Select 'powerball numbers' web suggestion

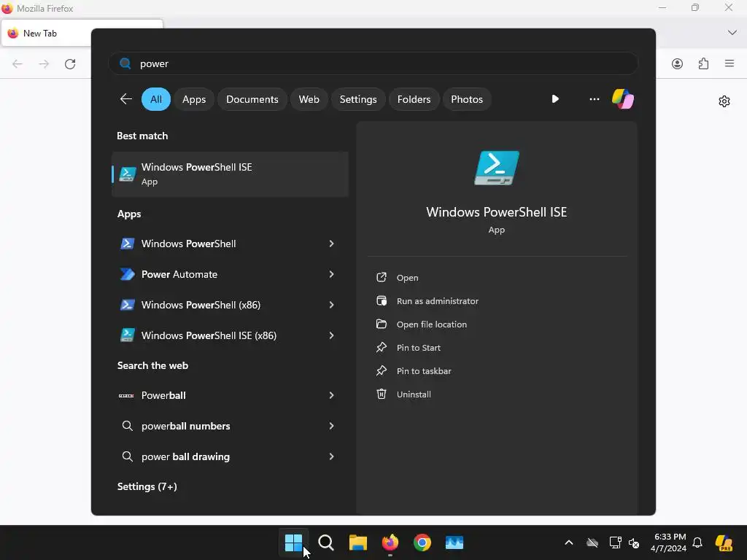[x=185, y=426]
